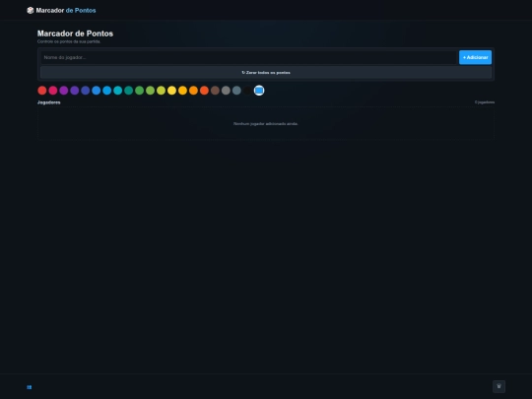Choose the green color swatch
Viewport: 532px width, 399px height.
[x=140, y=91]
